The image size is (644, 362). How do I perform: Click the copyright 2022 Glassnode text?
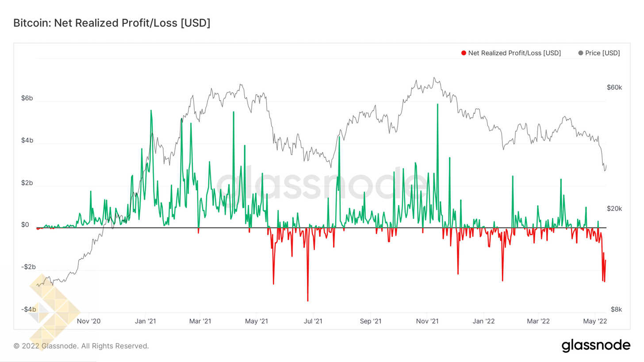(x=81, y=346)
